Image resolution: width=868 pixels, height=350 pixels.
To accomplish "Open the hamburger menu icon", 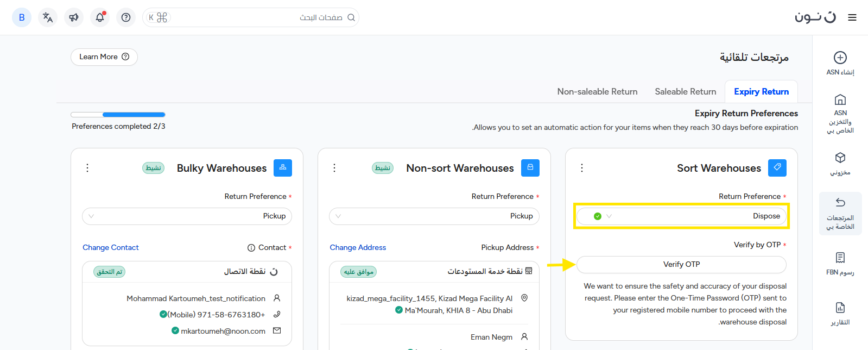I will pyautogui.click(x=852, y=17).
